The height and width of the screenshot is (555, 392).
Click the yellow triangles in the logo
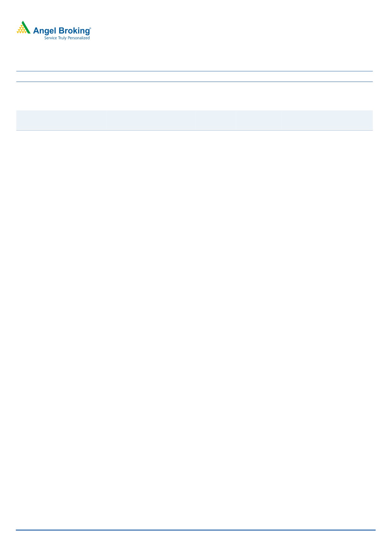point(21,30)
